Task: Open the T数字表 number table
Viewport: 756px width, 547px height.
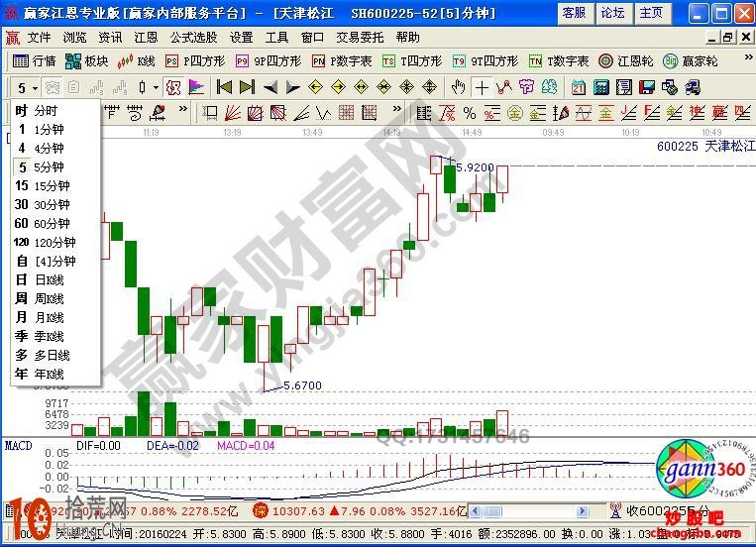Action: (559, 61)
